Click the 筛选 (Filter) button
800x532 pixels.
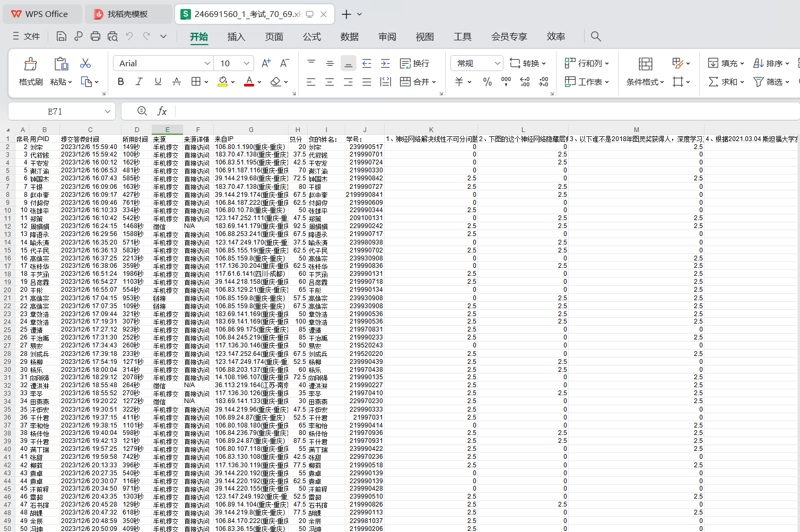771,82
